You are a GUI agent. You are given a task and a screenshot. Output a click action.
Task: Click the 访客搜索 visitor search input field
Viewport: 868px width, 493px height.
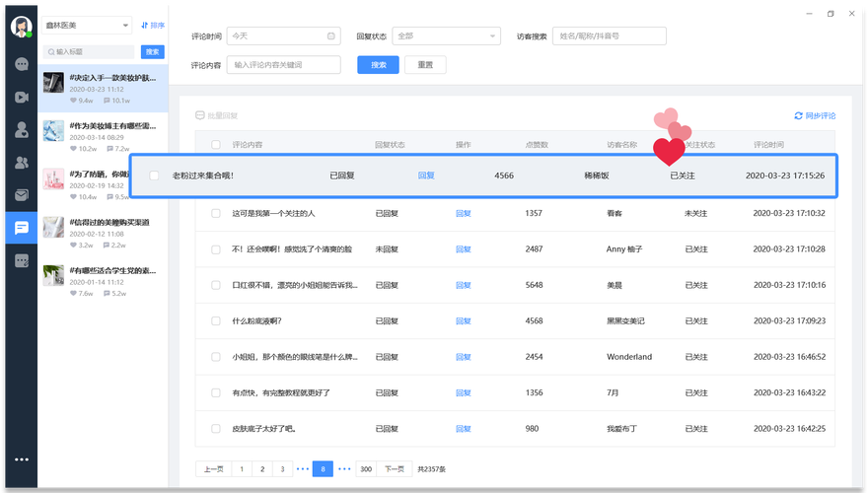pyautogui.click(x=609, y=36)
